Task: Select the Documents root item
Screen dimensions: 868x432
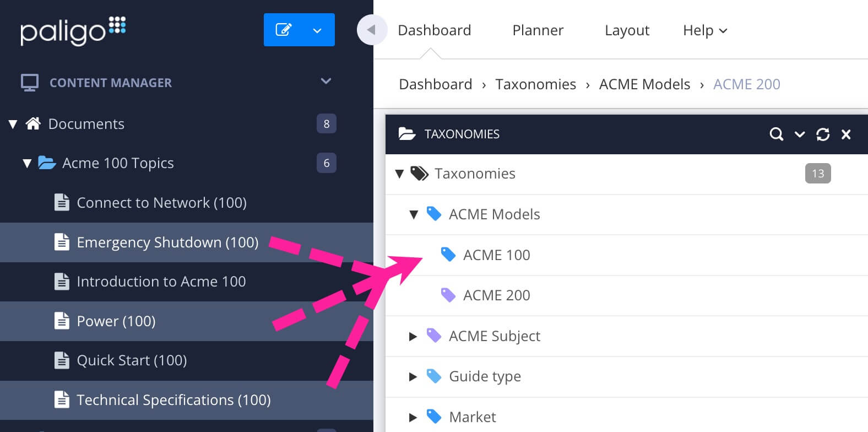Action: pyautogui.click(x=86, y=124)
